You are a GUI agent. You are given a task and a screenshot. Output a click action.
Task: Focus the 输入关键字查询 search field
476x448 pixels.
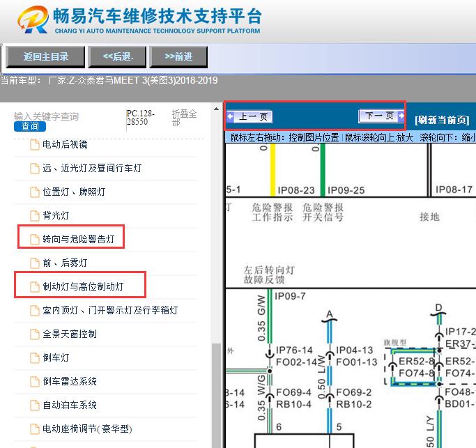point(46,116)
